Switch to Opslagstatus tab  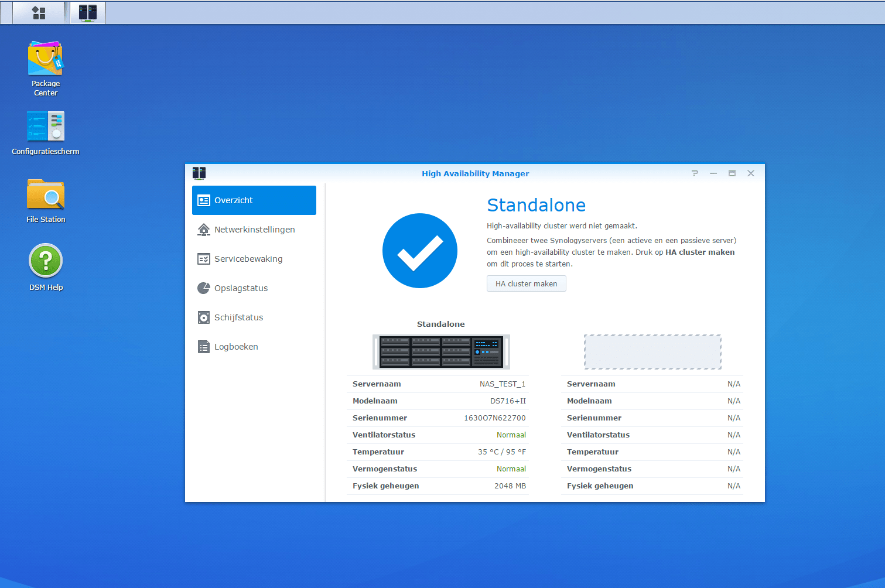(x=254, y=288)
